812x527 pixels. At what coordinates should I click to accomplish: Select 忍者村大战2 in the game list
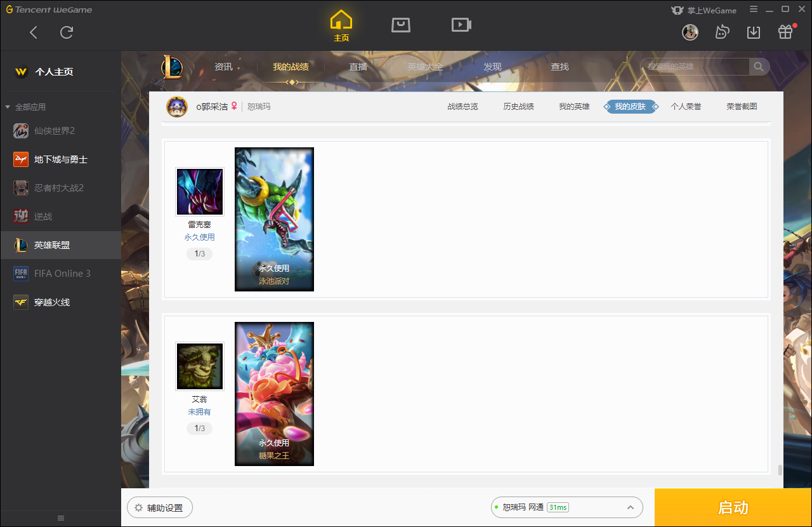tap(60, 188)
